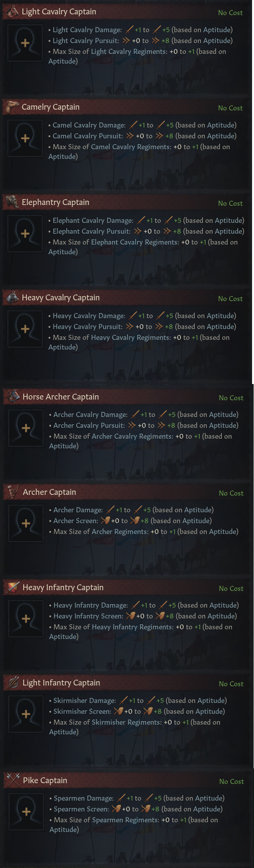This screenshot has height=868, width=254.
Task: Appoint a Camelry Captain in the empty slot
Action: click(25, 138)
